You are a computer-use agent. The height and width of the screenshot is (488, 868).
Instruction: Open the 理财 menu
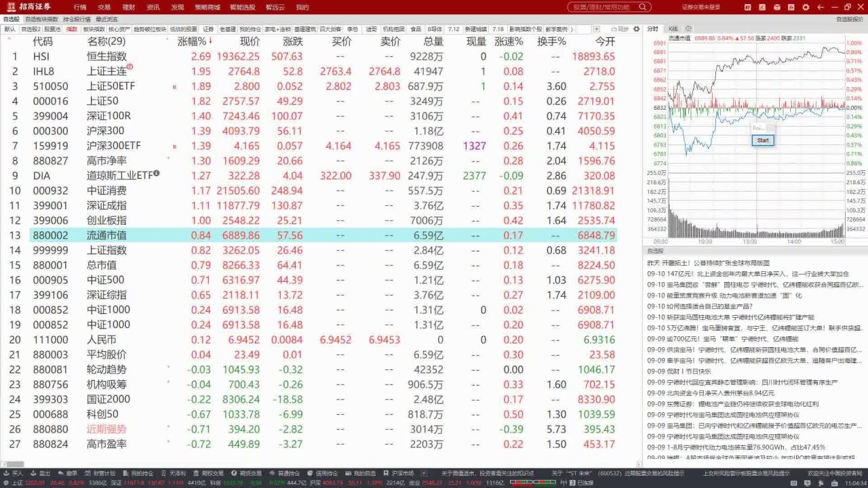[129, 7]
